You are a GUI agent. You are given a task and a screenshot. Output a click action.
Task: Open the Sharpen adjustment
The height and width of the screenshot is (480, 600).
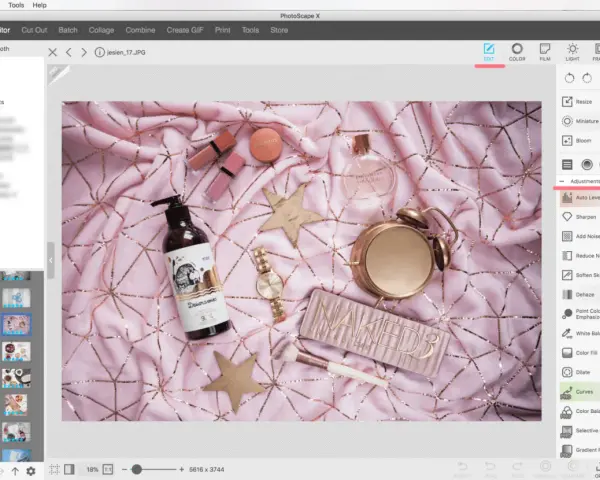pos(580,217)
